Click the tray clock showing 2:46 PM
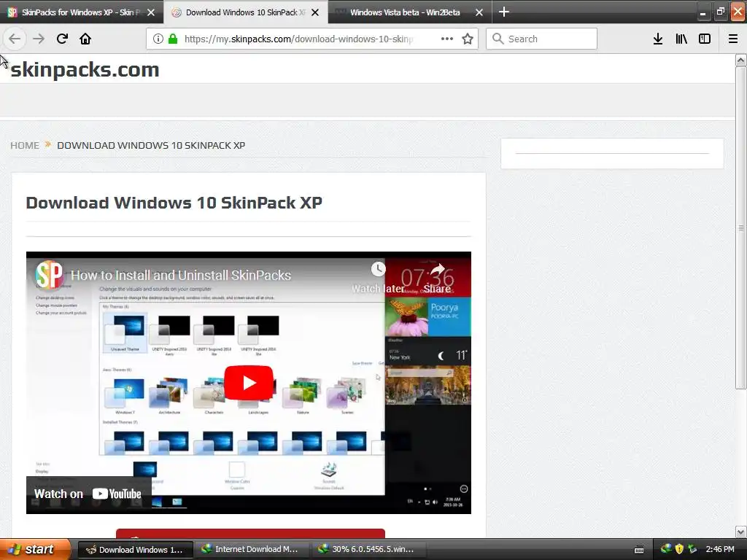This screenshot has height=560, width=747. click(x=720, y=549)
